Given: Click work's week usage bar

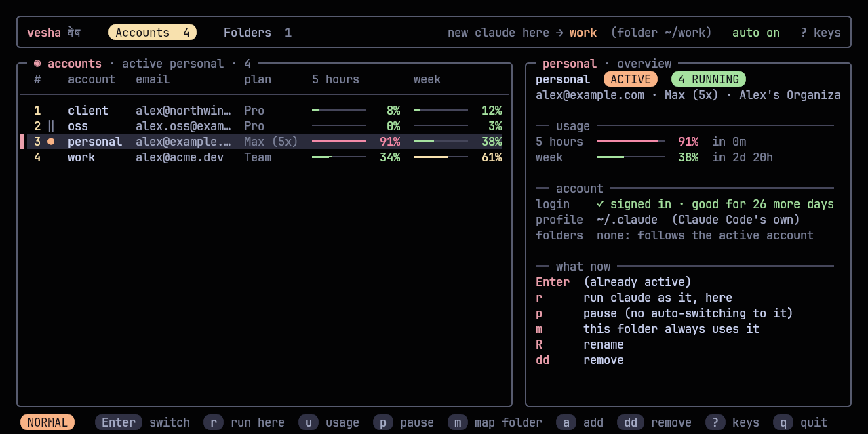Looking at the screenshot, I should pyautogui.click(x=441, y=157).
